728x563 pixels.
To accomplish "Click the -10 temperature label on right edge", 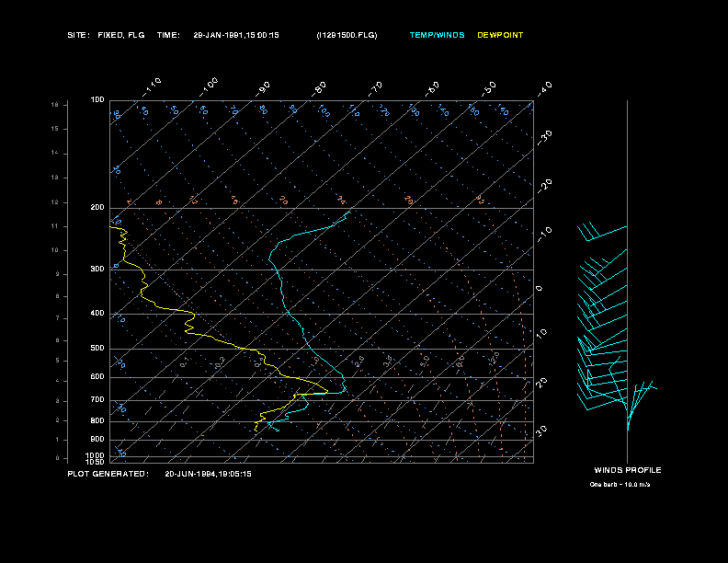I will tap(544, 235).
